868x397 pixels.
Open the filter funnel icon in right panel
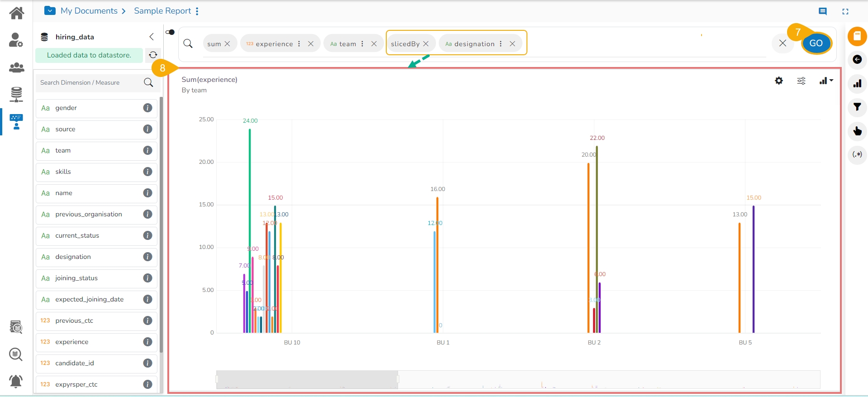[857, 107]
